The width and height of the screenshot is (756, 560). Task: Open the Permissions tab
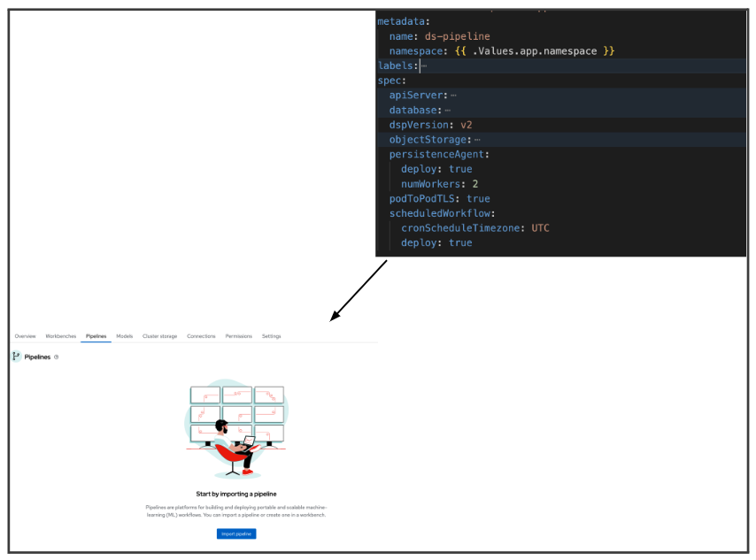click(x=238, y=336)
